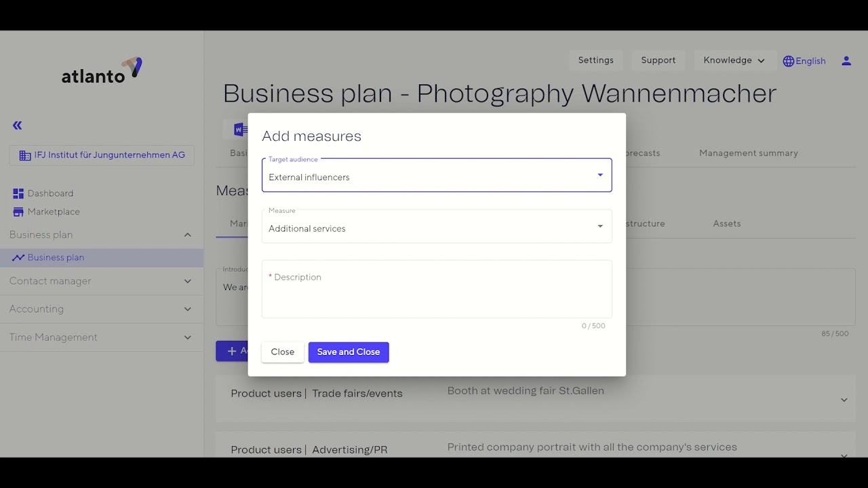
Task: Export via the Word document icon
Action: 239,129
